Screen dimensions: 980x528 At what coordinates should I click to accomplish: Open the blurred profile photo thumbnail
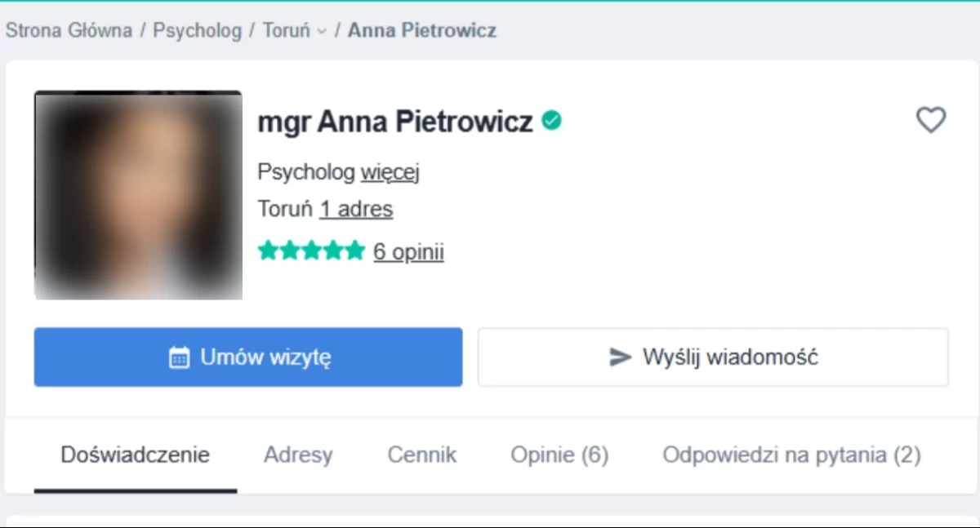click(x=138, y=195)
